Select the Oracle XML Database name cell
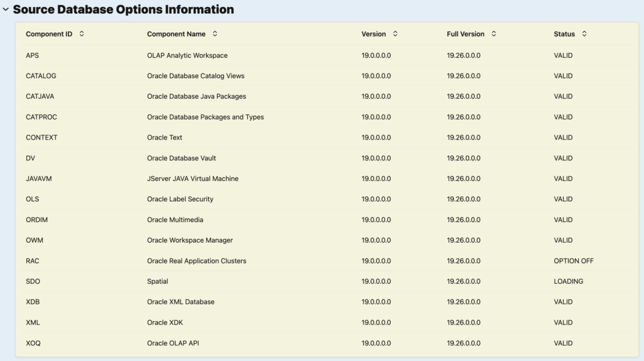This screenshot has width=644, height=361. (180, 302)
